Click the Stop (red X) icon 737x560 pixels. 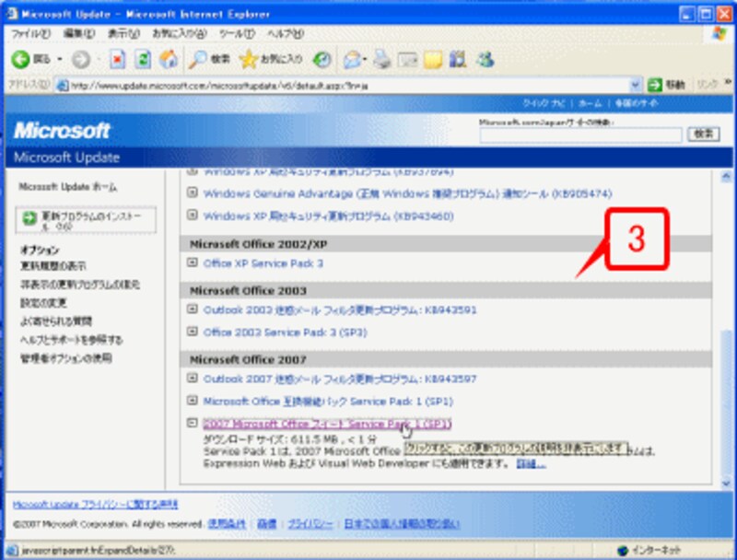(115, 62)
